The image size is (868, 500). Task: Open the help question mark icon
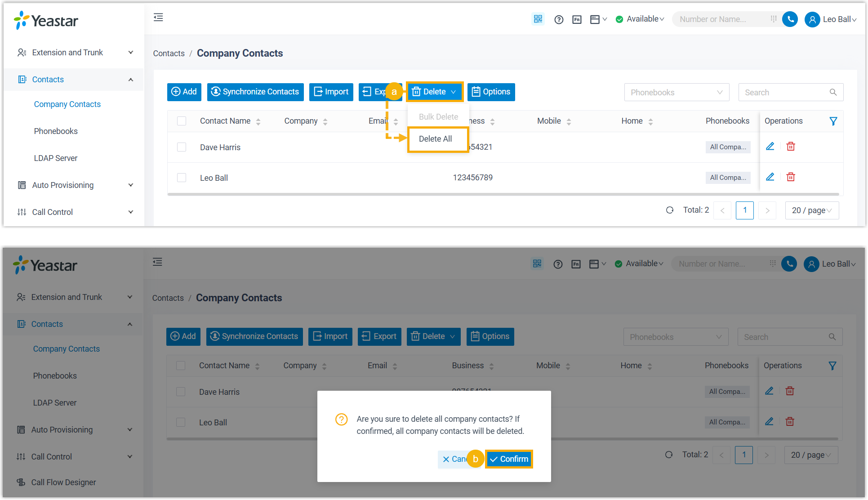(559, 19)
